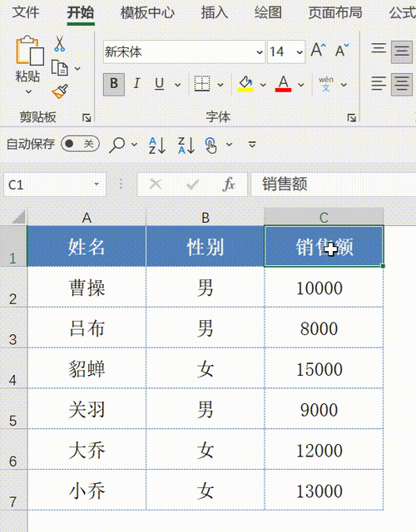Expand search options arrow

click(135, 145)
